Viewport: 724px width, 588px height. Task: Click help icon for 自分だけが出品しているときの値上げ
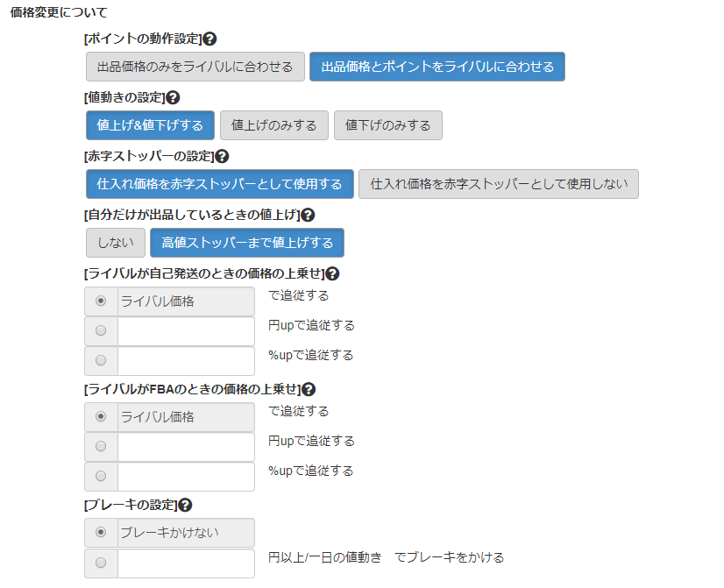click(x=308, y=215)
